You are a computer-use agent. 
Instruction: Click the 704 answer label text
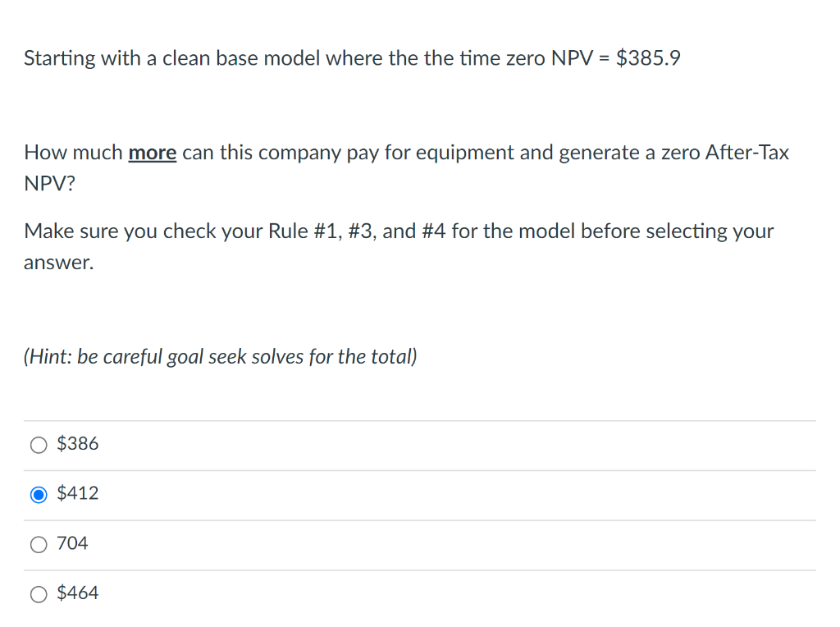pos(73,543)
